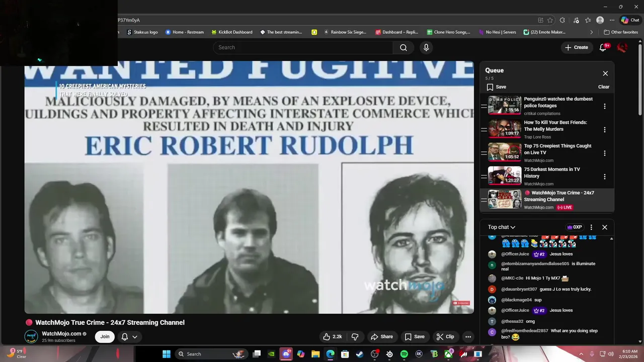Open Home - Restream bookmark
The width and height of the screenshot is (644, 362).
point(185,32)
